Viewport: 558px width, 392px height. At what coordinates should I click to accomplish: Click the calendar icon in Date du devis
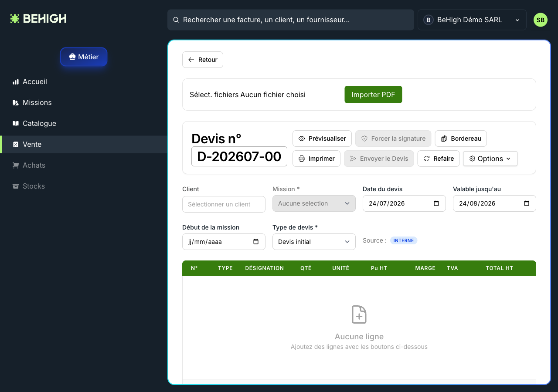tap(436, 203)
